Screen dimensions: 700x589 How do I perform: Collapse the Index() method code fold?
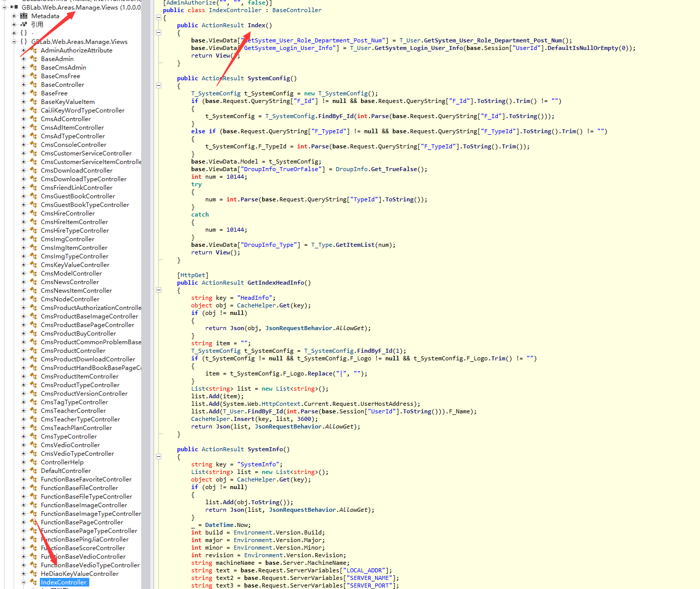click(158, 33)
